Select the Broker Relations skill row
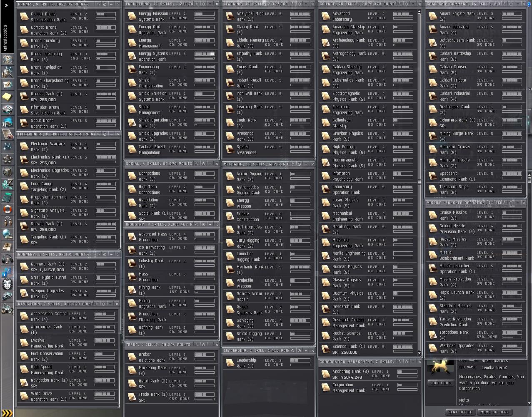The width and height of the screenshot is (532, 417). click(172, 357)
